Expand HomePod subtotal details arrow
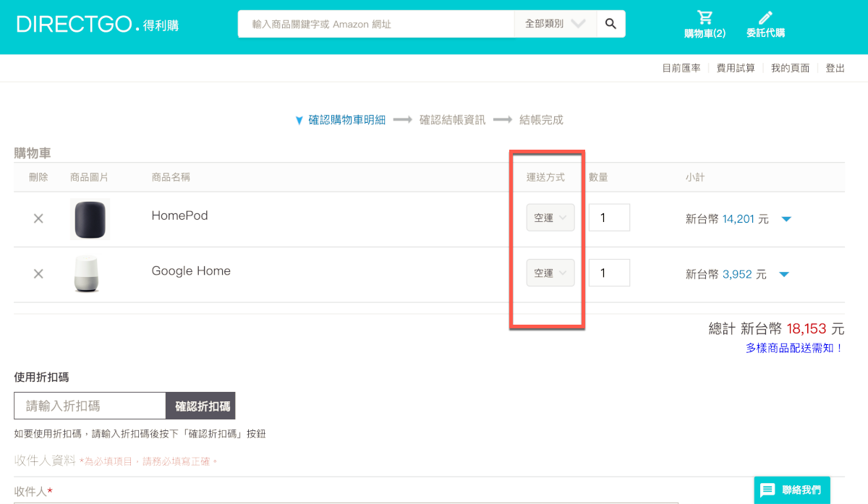 tap(786, 219)
